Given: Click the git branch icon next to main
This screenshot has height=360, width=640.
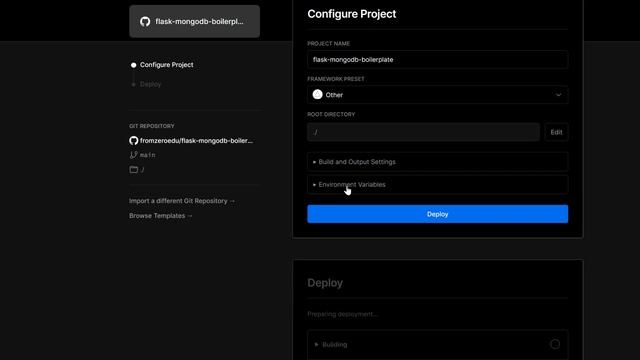Looking at the screenshot, I should tap(133, 155).
